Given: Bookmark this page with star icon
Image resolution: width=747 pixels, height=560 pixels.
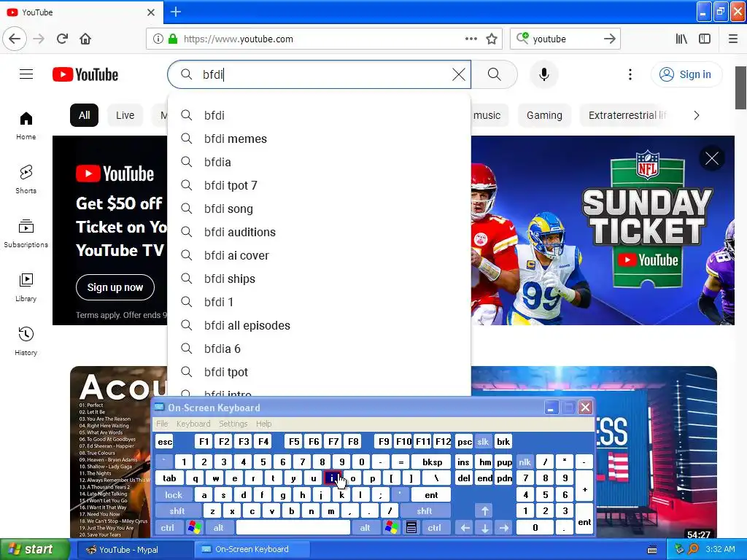Looking at the screenshot, I should 492,39.
